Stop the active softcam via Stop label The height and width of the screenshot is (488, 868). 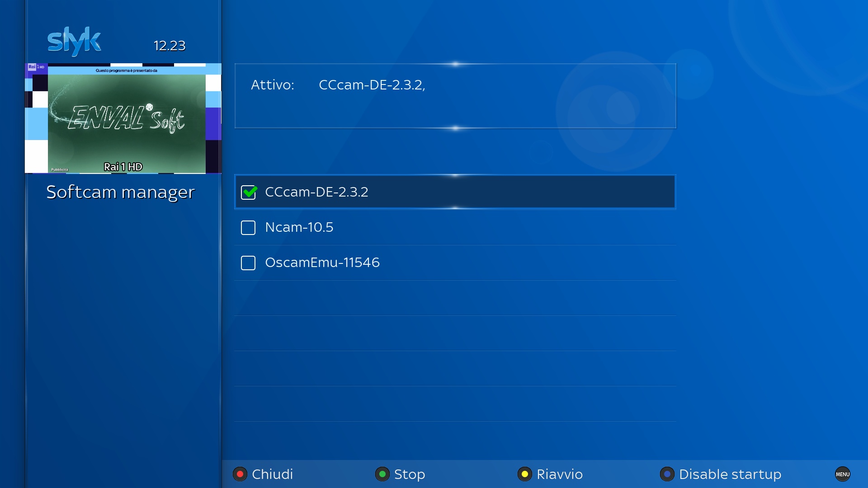click(410, 474)
